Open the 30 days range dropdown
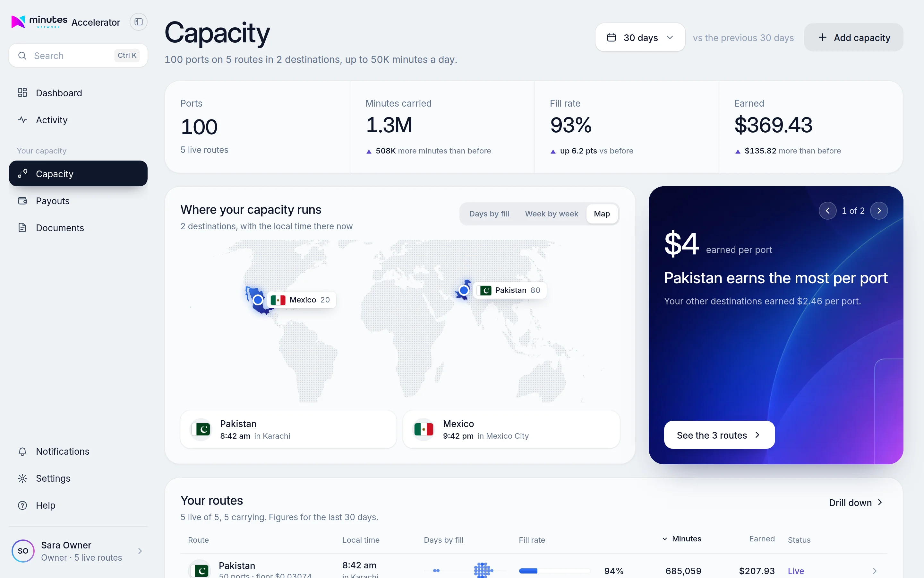Image resolution: width=924 pixels, height=578 pixels. click(640, 38)
